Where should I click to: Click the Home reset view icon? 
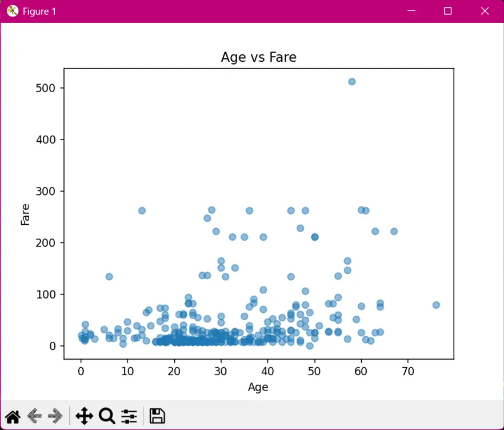pos(13,416)
